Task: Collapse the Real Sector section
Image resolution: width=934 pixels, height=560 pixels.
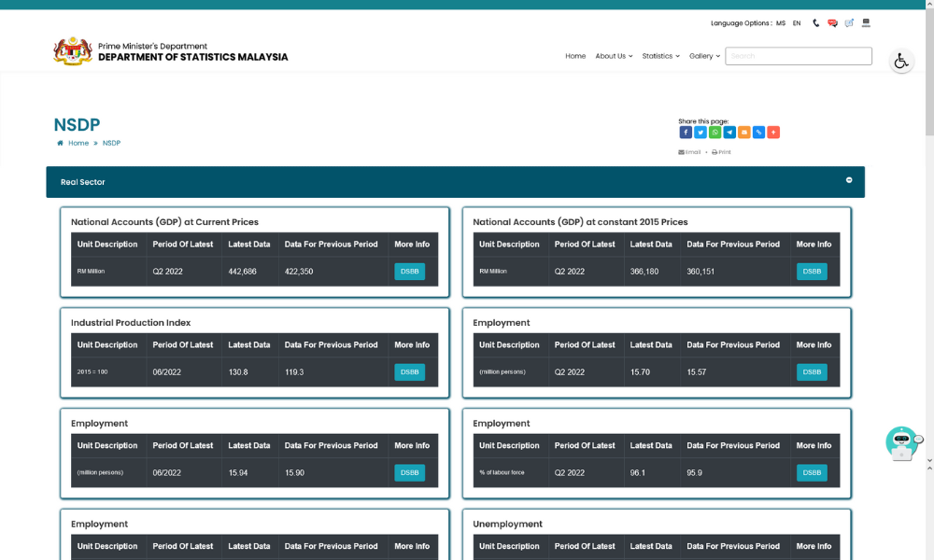Action: [x=849, y=180]
